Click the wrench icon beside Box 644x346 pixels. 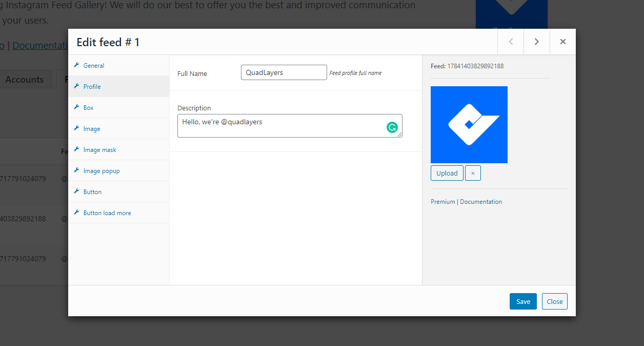tap(76, 107)
